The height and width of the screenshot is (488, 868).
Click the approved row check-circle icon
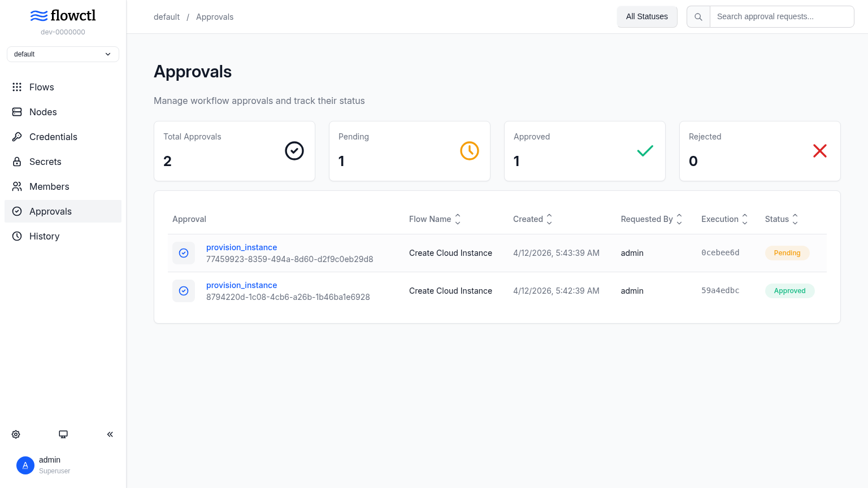pos(184,291)
